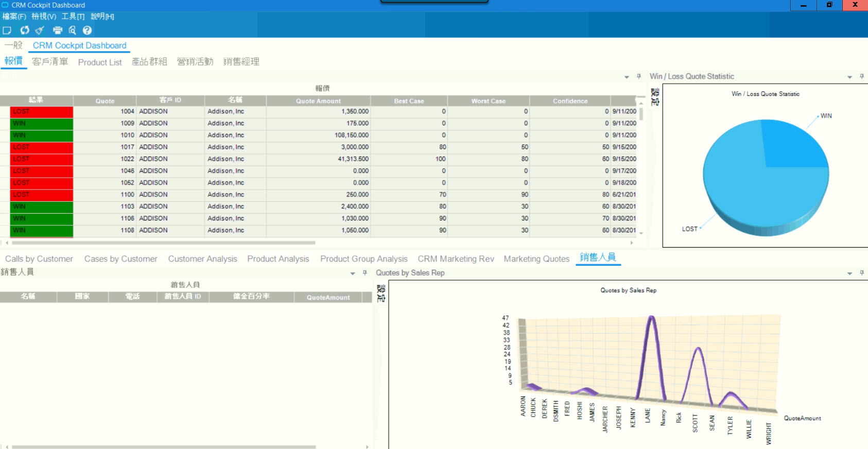Click scroll-down arrow of quotes grid

[x=641, y=233]
